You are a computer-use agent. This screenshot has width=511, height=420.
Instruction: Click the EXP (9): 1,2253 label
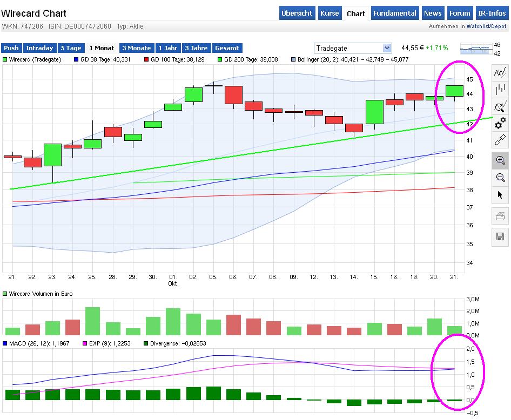click(110, 343)
